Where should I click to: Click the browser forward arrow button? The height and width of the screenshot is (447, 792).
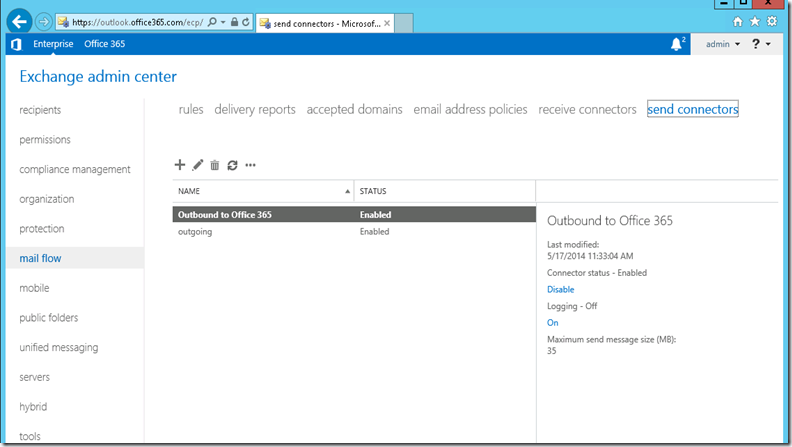point(44,22)
